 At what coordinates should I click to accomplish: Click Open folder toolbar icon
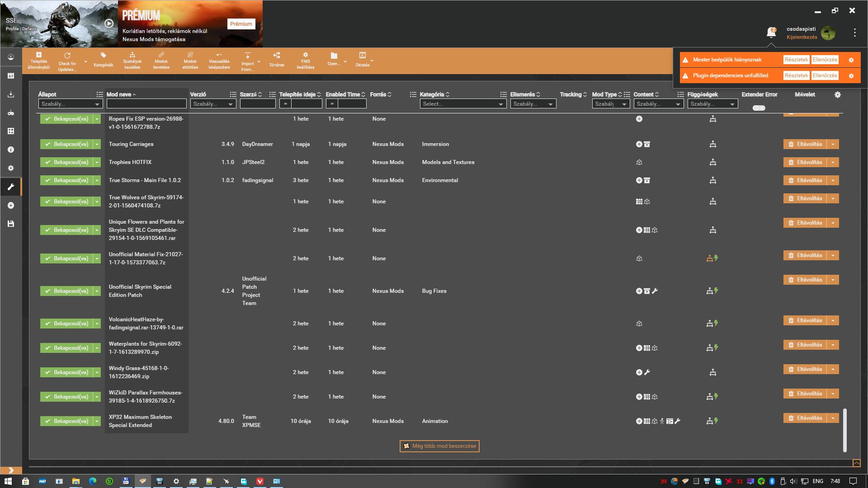(x=334, y=59)
